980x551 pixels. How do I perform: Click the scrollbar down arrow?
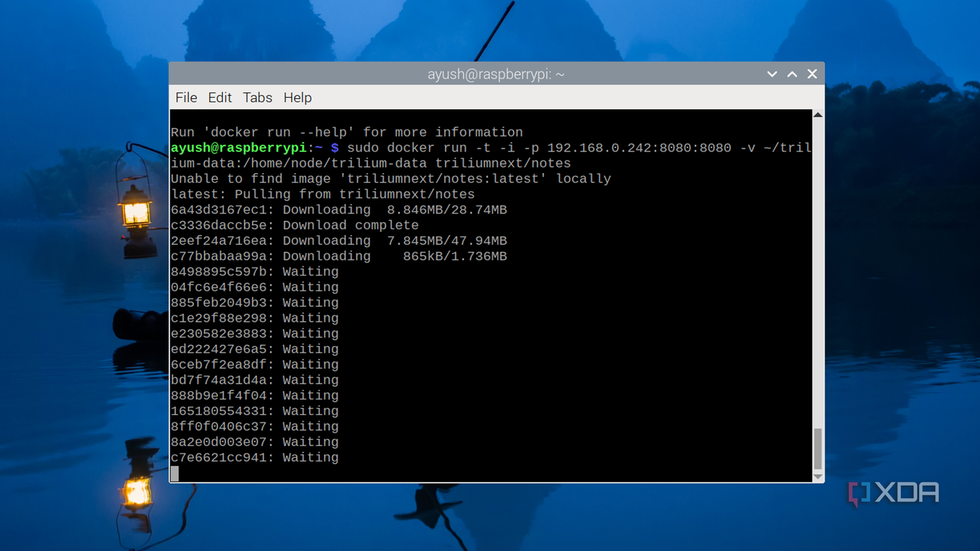pos(817,477)
